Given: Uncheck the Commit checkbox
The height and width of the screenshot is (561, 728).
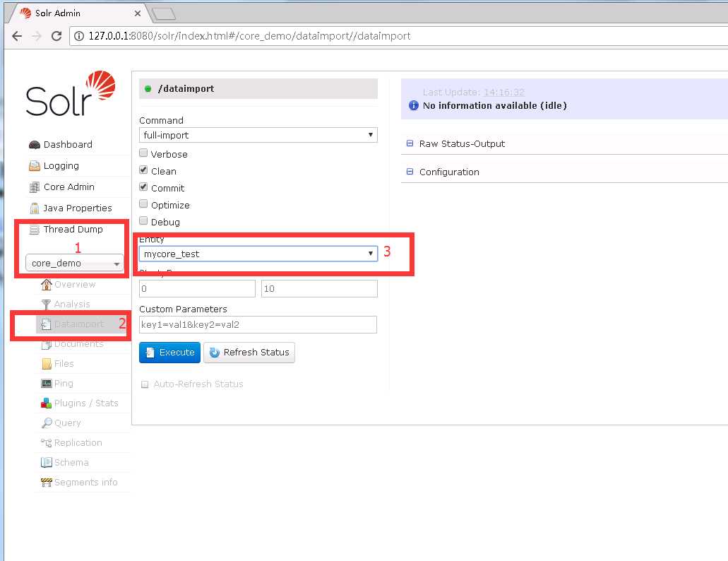Looking at the screenshot, I should pos(143,187).
